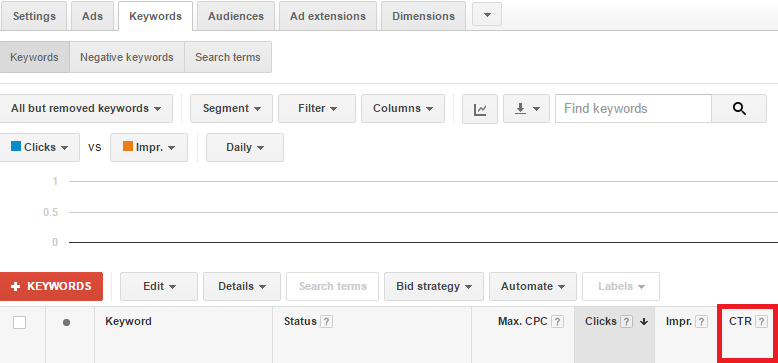Click the magnifier search button
The image size is (778, 363).
739,109
